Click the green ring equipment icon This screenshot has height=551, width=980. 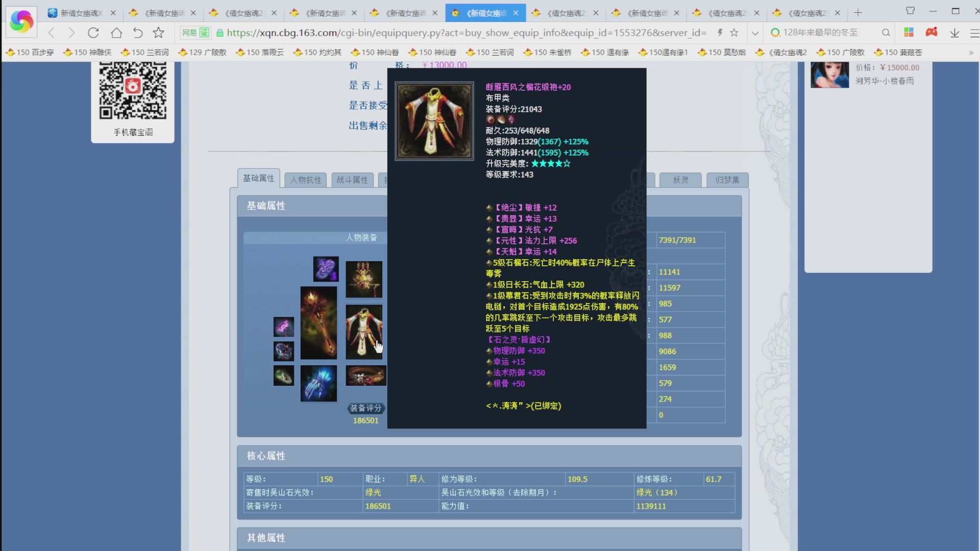tap(284, 375)
